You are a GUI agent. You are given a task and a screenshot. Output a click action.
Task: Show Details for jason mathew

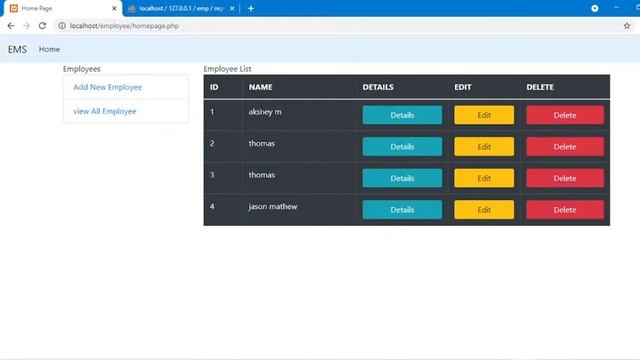click(402, 210)
